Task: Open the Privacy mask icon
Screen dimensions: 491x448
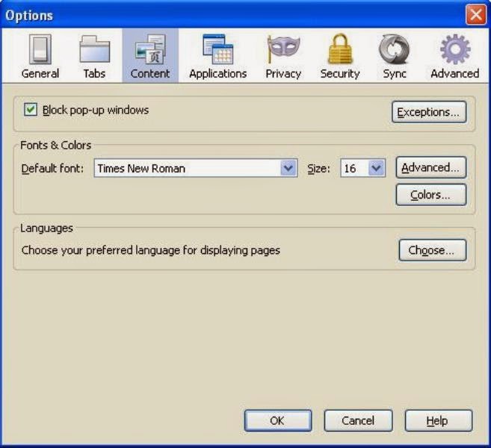Action: pos(283,49)
